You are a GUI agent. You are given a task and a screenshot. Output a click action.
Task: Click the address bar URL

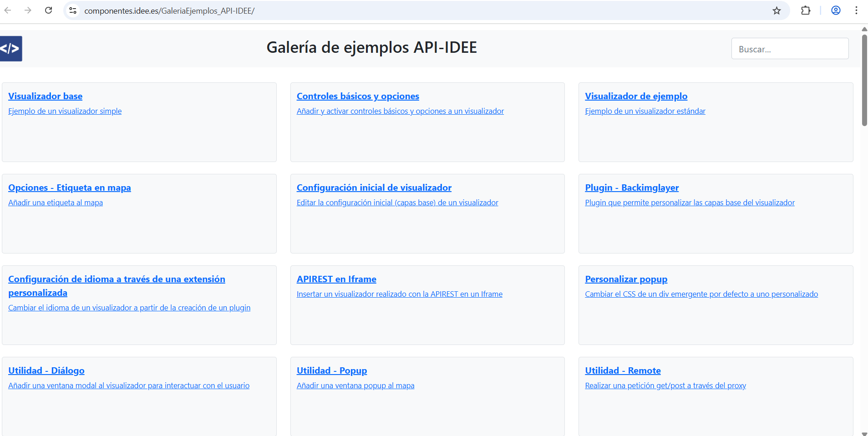[x=169, y=11]
